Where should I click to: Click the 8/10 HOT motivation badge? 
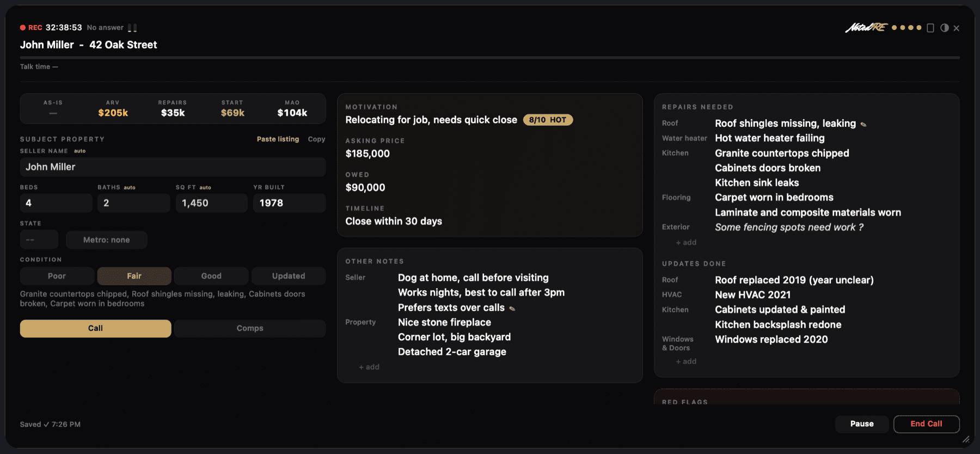pyautogui.click(x=548, y=120)
